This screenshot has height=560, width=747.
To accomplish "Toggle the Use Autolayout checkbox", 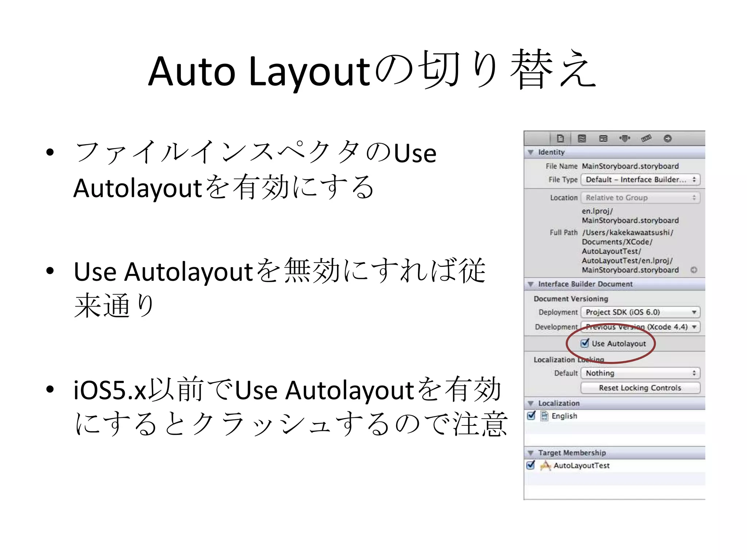I will (585, 343).
